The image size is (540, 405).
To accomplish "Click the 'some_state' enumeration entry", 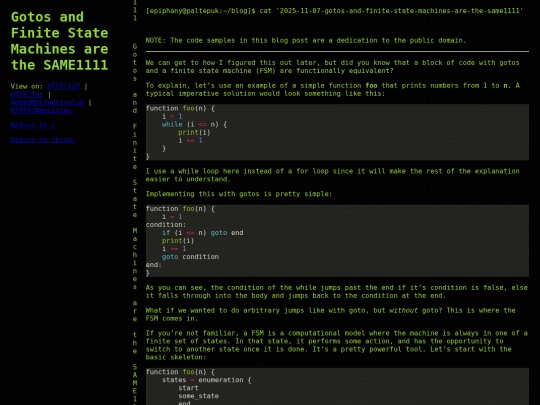I will click(x=198, y=396).
